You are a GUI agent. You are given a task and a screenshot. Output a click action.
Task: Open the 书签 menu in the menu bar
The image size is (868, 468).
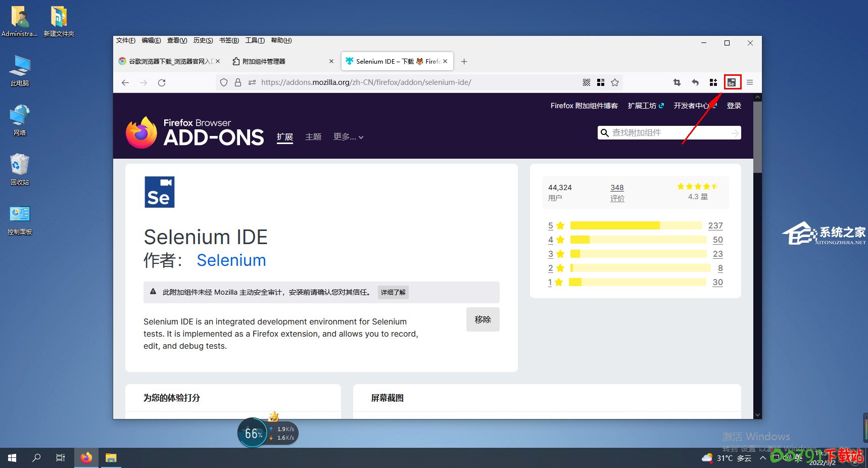pyautogui.click(x=229, y=40)
